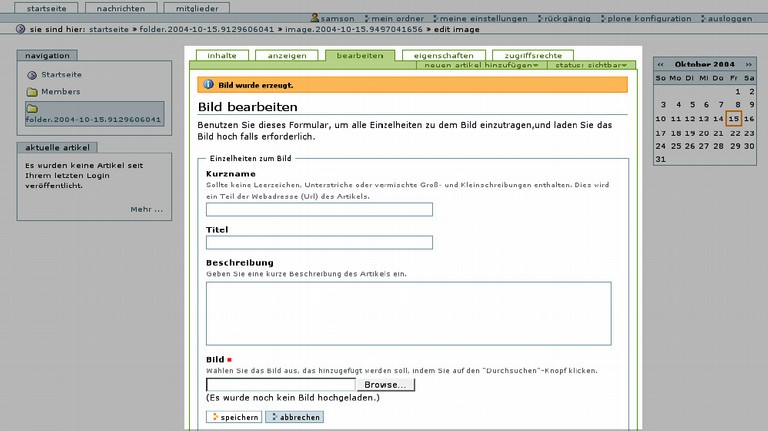Click the folder.2004-10-15 folder icon in navigation
The width and height of the screenshot is (768, 431).
tap(32, 108)
